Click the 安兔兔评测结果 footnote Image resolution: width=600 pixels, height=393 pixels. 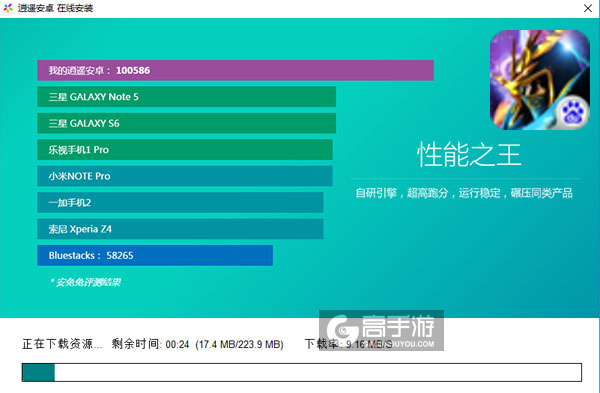pos(85,282)
